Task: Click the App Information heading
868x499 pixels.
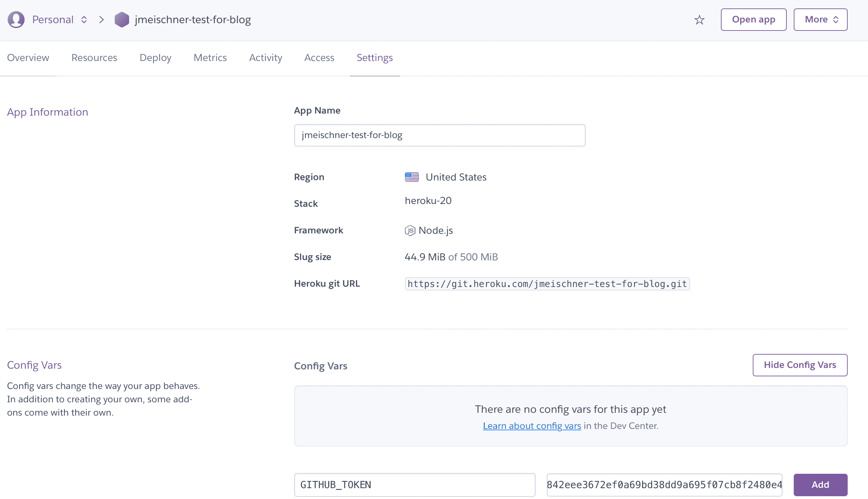Action: (x=48, y=112)
